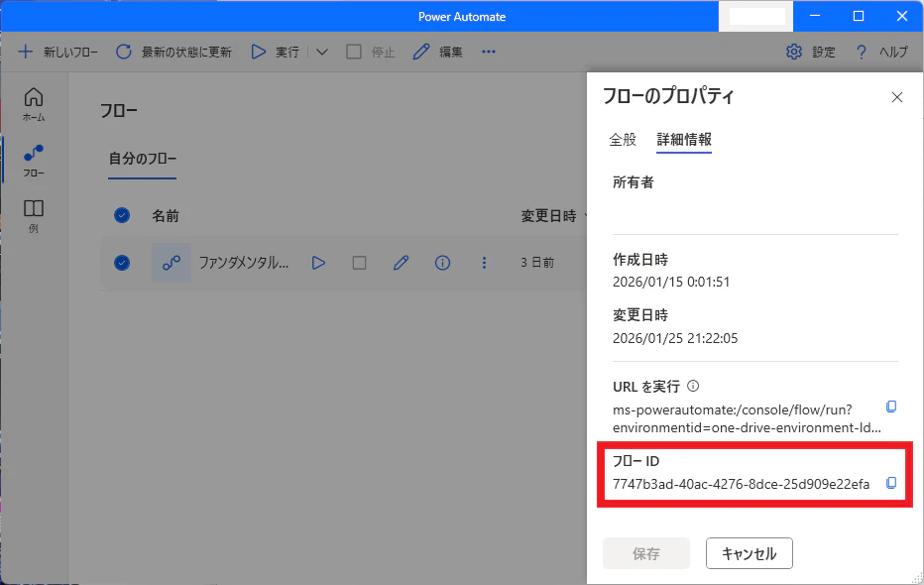Screen dimensions: 924x585
Task: Click modified date 2026/01/25 21:22:05
Action: (x=675, y=339)
